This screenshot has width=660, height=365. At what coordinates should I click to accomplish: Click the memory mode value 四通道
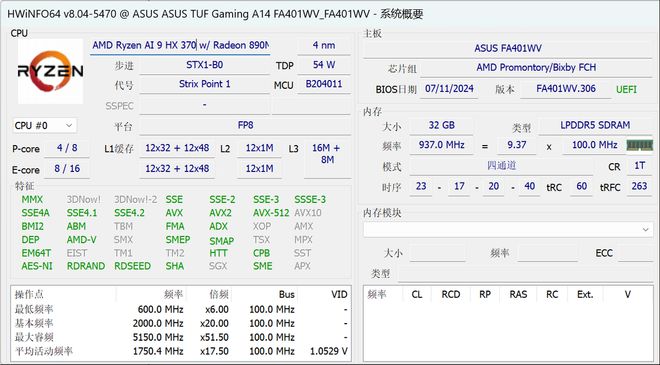click(x=501, y=166)
